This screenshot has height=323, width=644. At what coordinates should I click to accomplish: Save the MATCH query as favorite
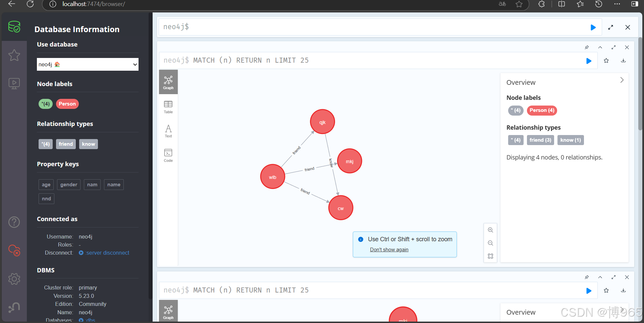pos(606,61)
